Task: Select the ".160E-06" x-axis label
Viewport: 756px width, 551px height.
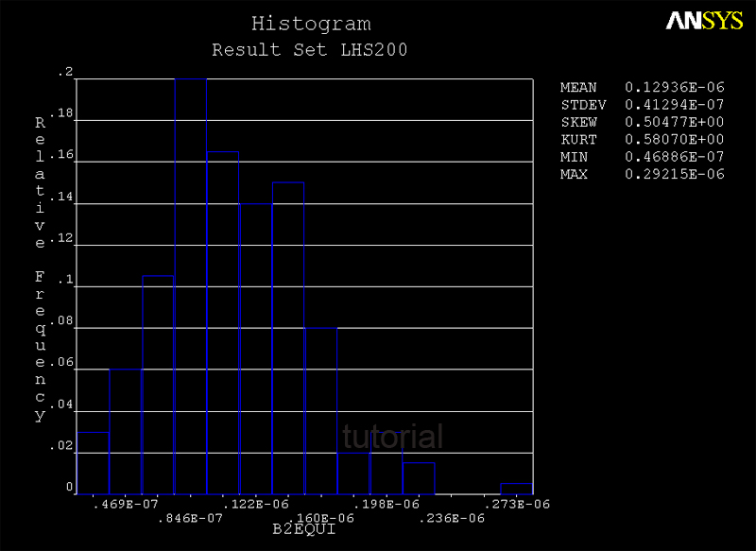Action: 321,517
